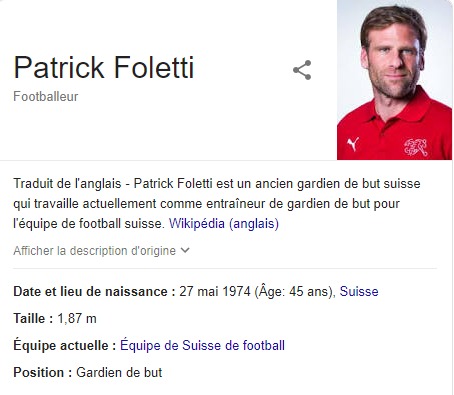Screen dimensions: 454x395
Task: Click the Puma logo on the red shirt
Action: point(353,144)
